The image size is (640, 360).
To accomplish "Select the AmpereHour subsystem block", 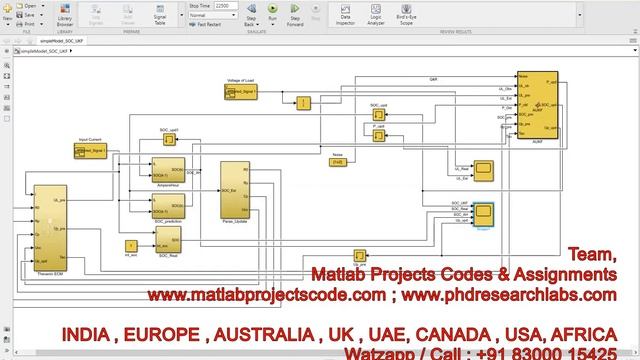I will click(168, 170).
